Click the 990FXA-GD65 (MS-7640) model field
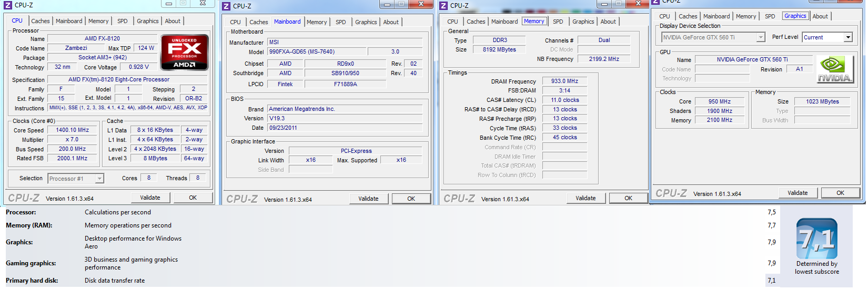 317,52
